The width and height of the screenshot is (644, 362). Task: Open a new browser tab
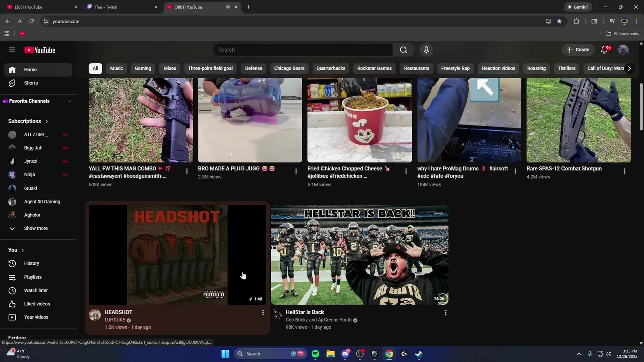248,7
